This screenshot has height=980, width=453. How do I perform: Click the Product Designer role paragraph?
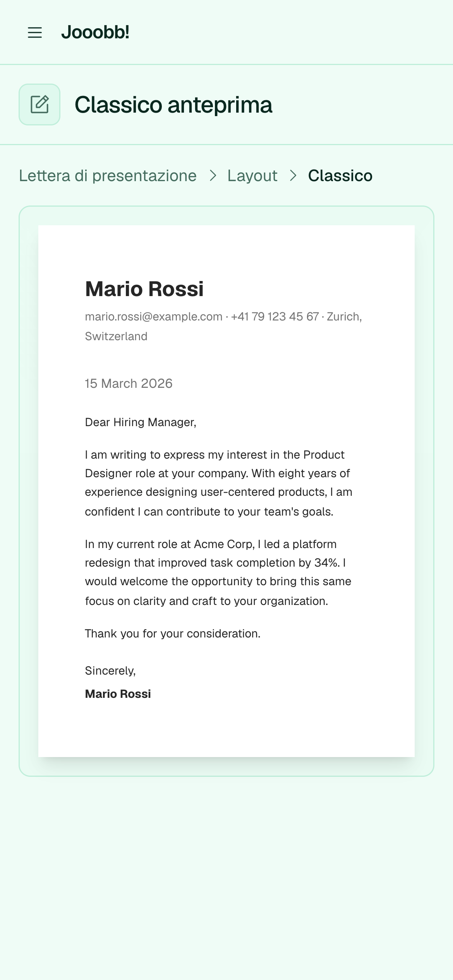(219, 483)
